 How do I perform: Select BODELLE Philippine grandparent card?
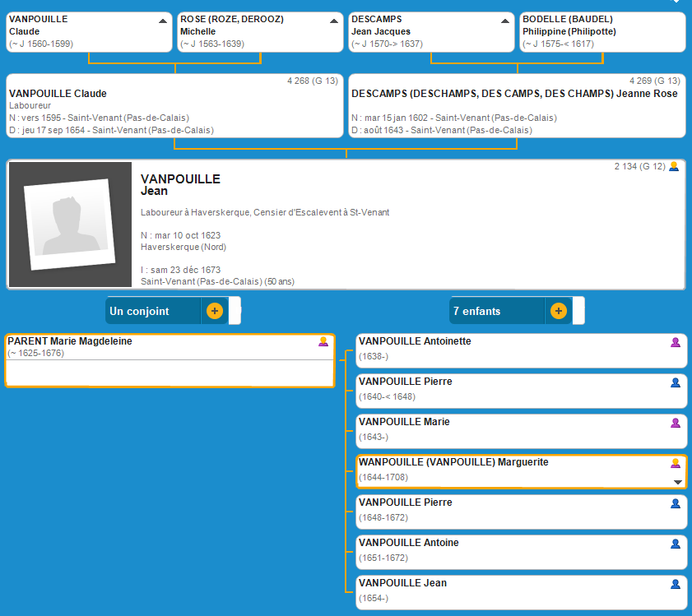602,31
